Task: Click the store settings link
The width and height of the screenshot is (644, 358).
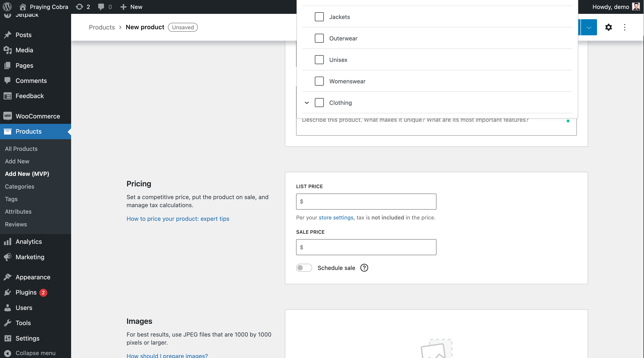Action: click(x=336, y=217)
